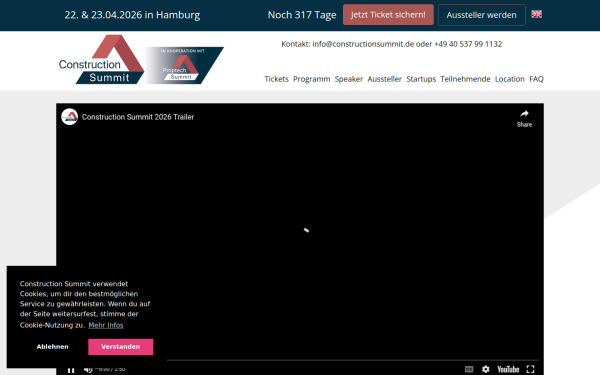Open the Tickets menu item
Viewport: 600px width, 375px height.
coord(276,79)
